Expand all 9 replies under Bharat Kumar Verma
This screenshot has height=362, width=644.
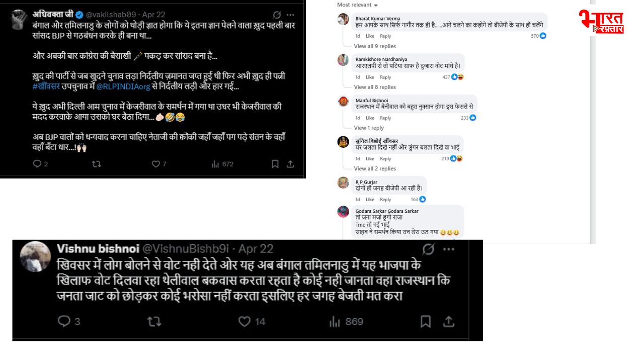[375, 46]
